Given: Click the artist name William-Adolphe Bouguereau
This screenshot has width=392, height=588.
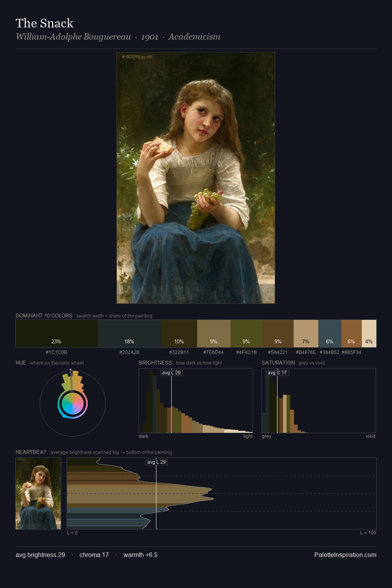Looking at the screenshot, I should tap(73, 37).
